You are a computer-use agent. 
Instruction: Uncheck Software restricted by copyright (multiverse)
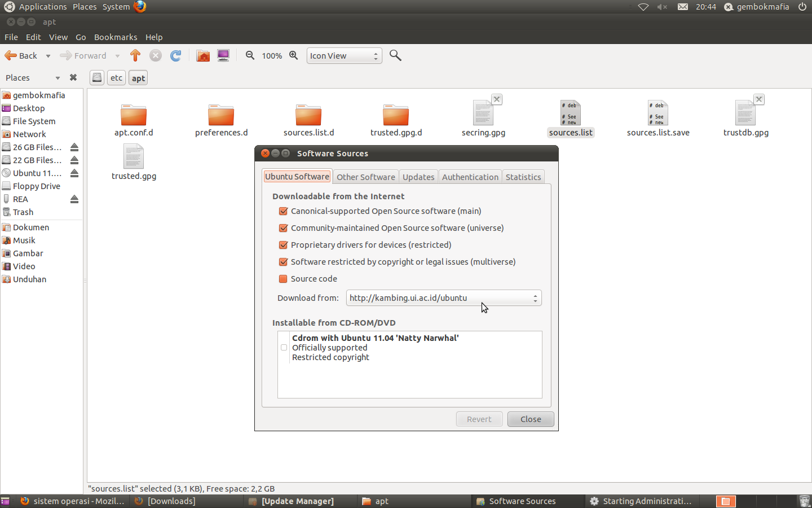pyautogui.click(x=284, y=262)
